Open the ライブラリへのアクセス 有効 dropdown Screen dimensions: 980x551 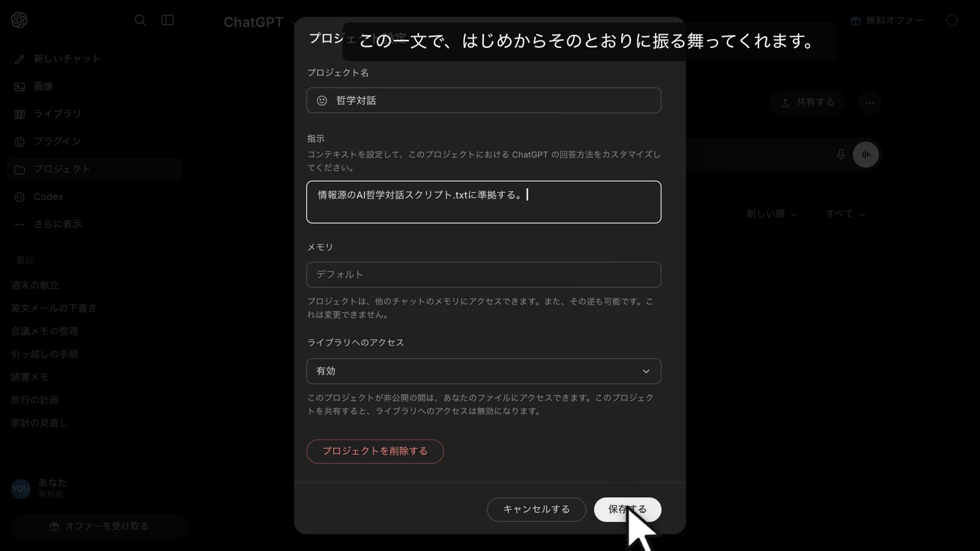[484, 371]
